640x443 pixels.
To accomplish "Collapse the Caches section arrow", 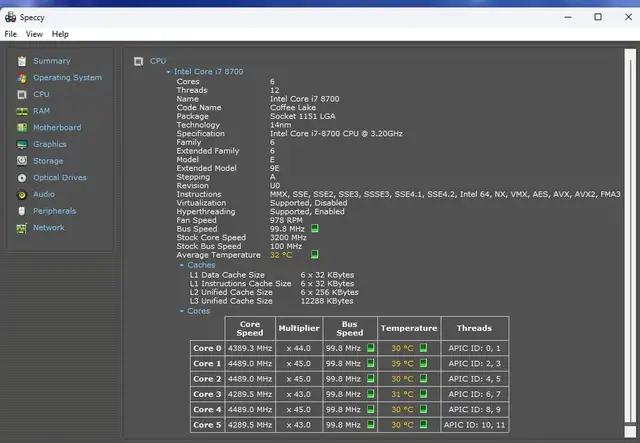I will [x=182, y=265].
